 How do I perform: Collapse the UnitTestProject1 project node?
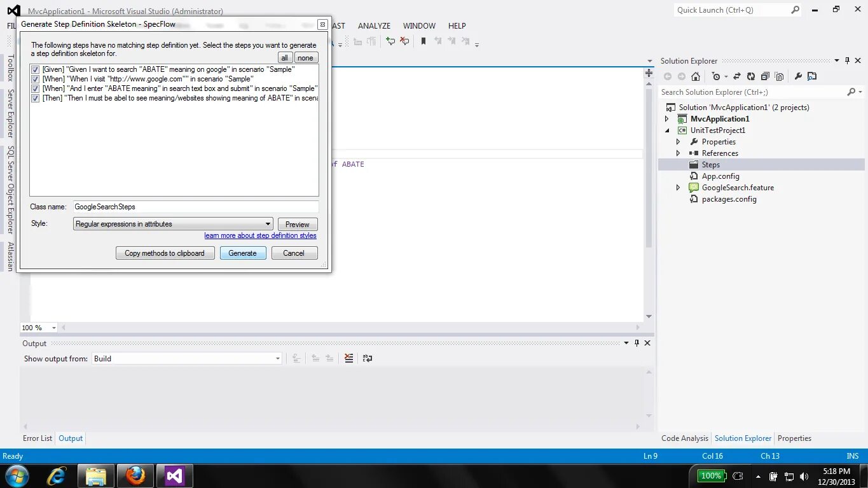[x=667, y=130]
